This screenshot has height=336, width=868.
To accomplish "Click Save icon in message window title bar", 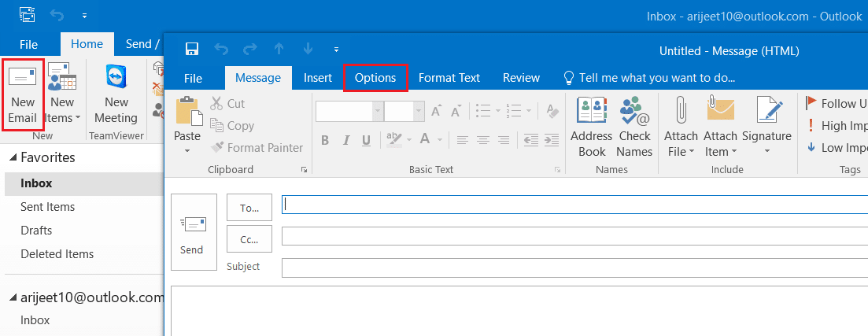I will pos(192,50).
